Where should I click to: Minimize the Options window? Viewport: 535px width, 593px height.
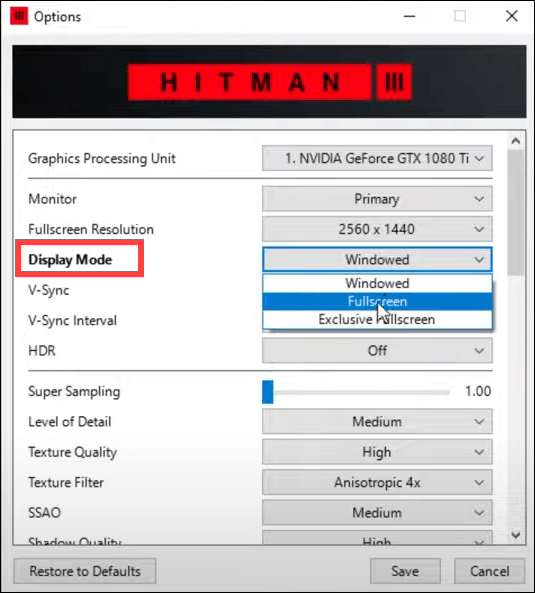(x=409, y=16)
